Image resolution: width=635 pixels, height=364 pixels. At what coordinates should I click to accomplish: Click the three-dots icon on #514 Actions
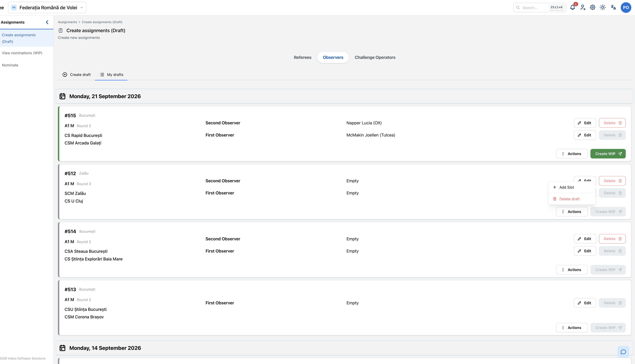click(563, 270)
